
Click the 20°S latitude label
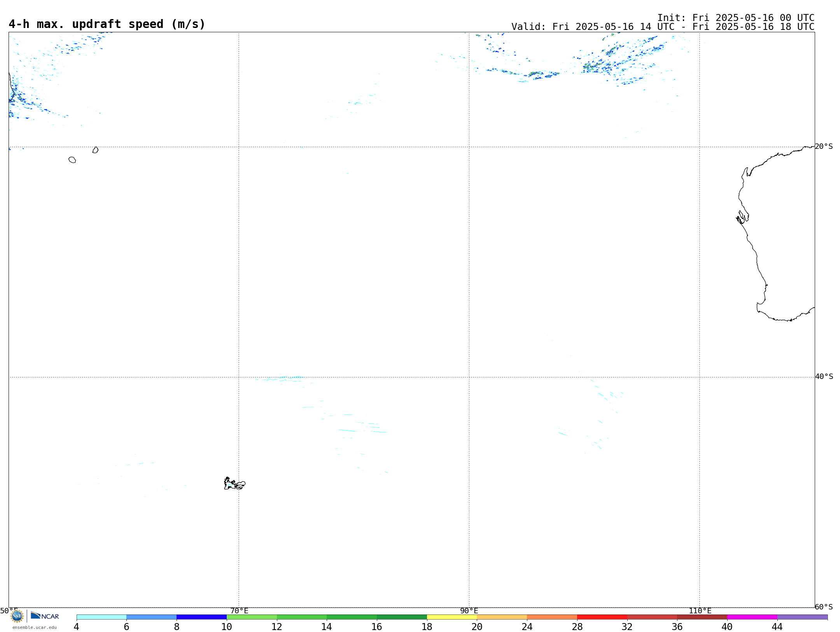[x=824, y=147]
